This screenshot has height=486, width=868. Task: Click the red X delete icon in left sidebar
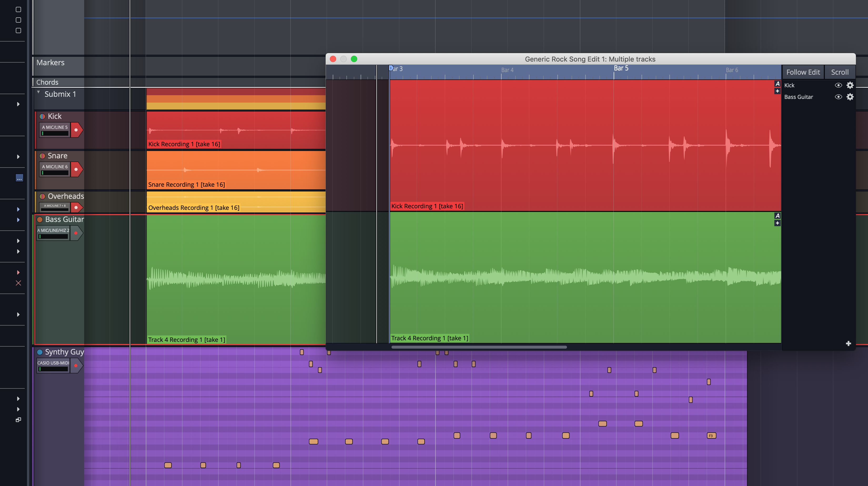coord(18,283)
